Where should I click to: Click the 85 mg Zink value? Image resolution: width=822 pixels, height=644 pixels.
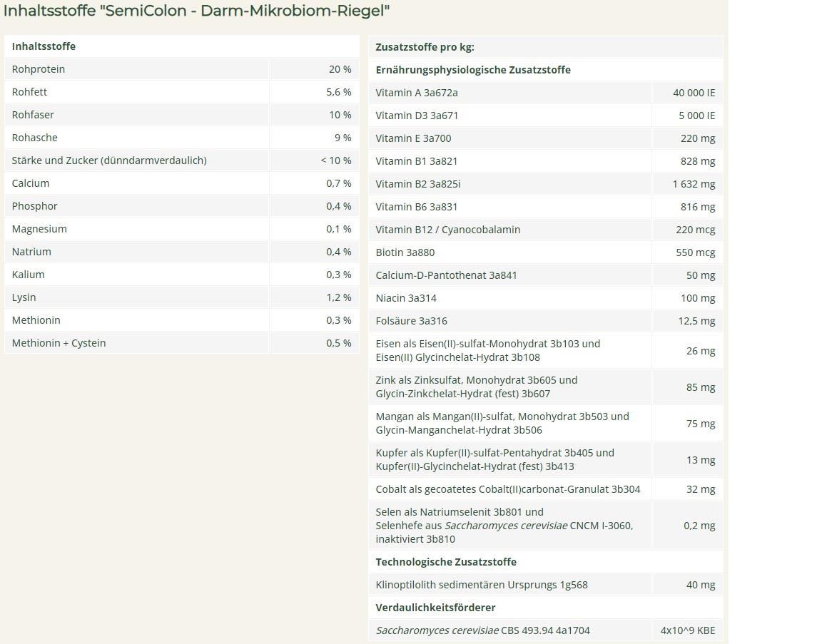(701, 387)
